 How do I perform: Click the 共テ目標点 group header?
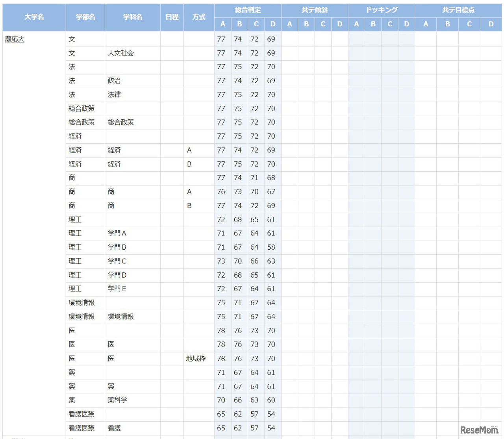coord(458,10)
